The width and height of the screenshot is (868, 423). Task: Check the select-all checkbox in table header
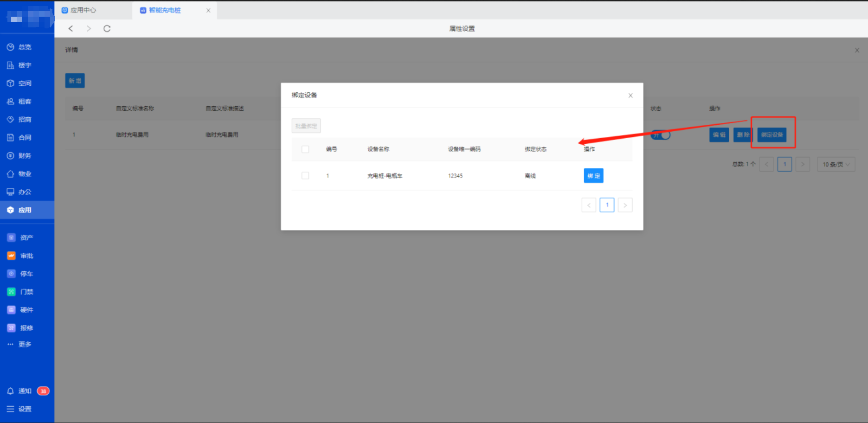tap(305, 149)
